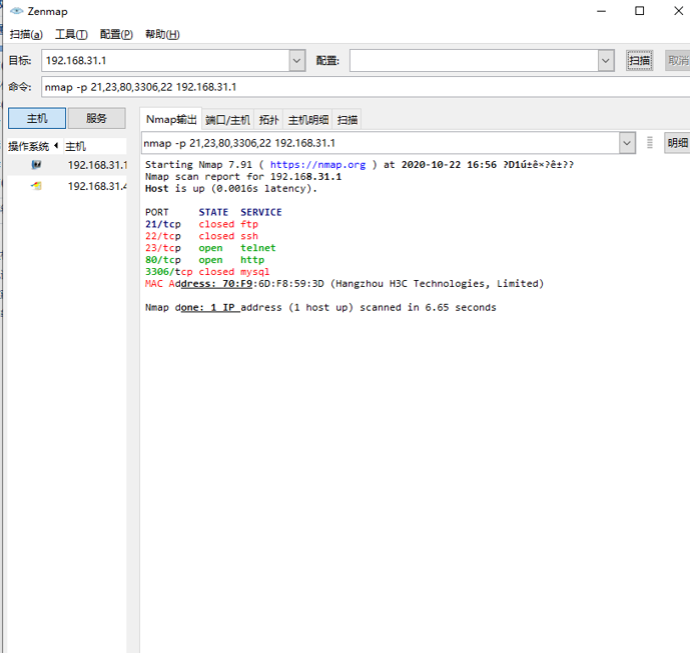690x656 pixels.
Task: Click the 'MAC Address' output line
Action: pyautogui.click(x=345, y=283)
